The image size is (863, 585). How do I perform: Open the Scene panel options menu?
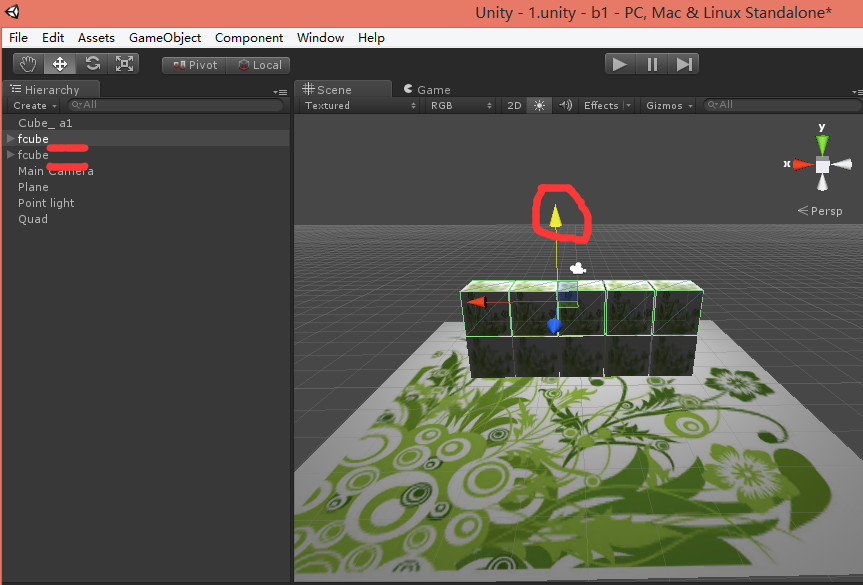(857, 92)
